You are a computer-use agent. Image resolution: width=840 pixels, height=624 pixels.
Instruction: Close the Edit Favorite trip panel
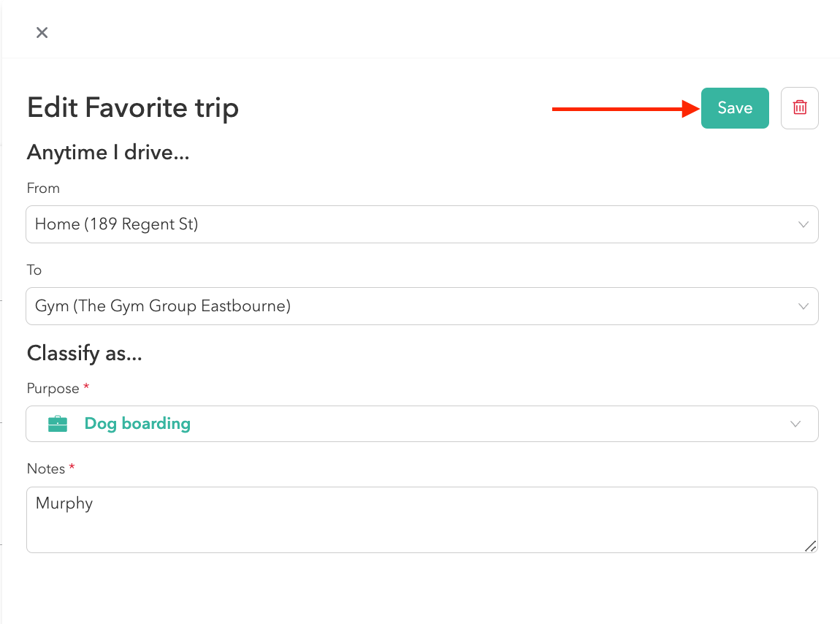point(42,32)
